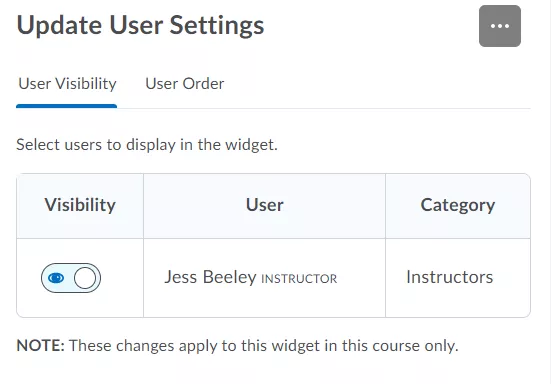
Task: Open the three-dots more options menu
Action: tap(500, 26)
